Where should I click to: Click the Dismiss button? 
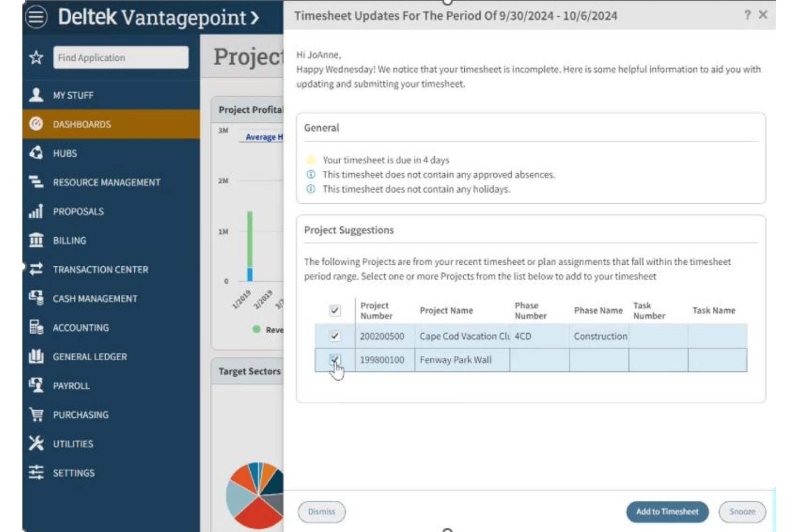[x=321, y=512]
